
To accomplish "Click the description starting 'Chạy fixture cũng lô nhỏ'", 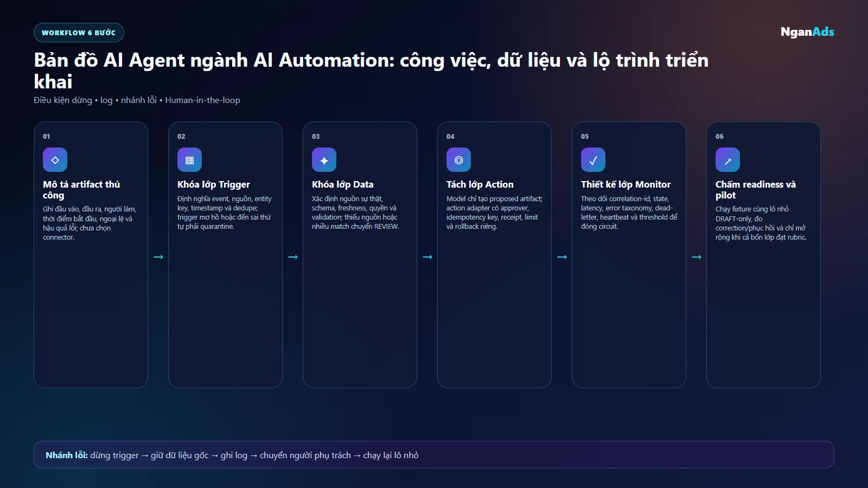I will pyautogui.click(x=761, y=223).
